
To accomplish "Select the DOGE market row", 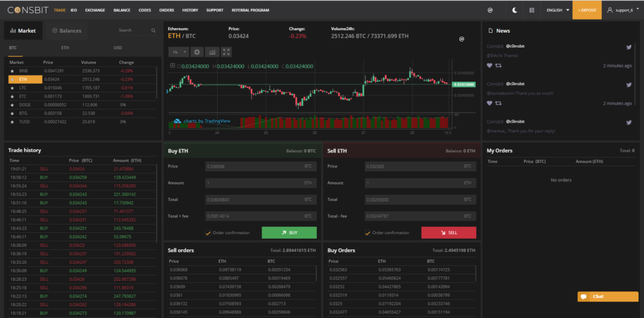I will click(x=82, y=105).
